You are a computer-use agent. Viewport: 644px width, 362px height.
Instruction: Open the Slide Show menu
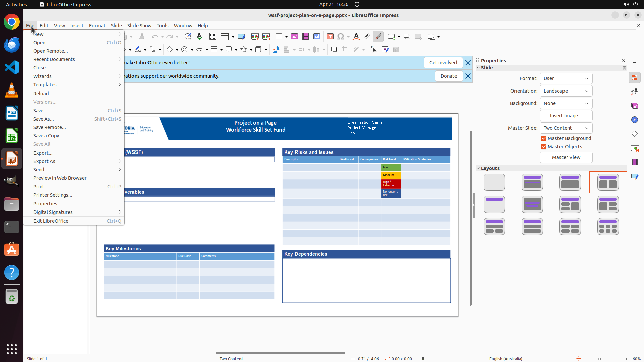pyautogui.click(x=139, y=26)
